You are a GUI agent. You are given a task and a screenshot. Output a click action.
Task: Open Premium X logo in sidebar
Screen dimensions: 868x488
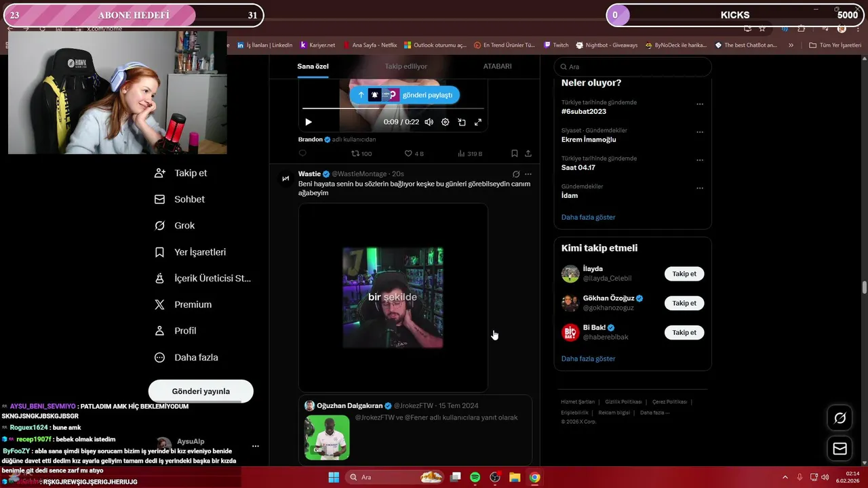[160, 305]
